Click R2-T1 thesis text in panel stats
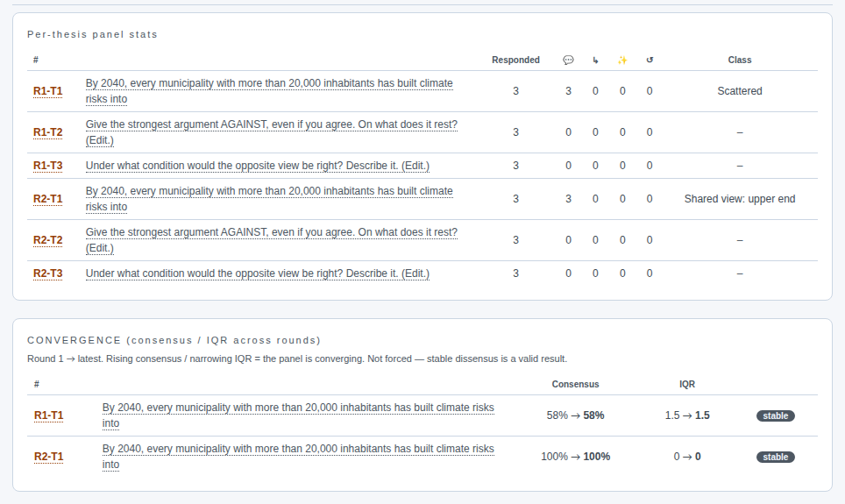The image size is (845, 504). tap(269, 199)
